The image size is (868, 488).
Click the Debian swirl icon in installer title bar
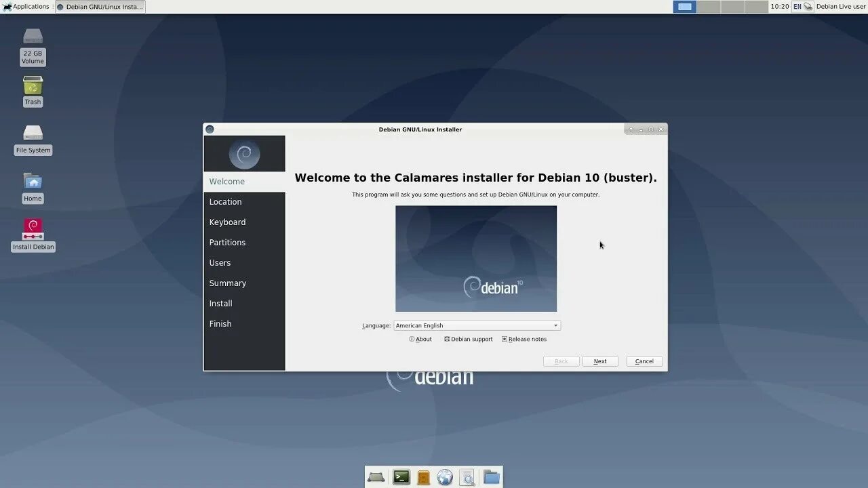tap(210, 129)
